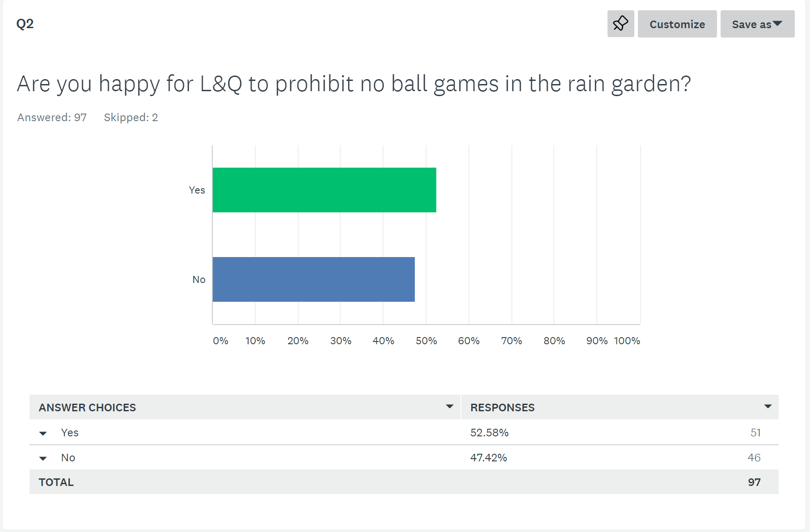
Task: Select the Q2 question label
Action: [x=25, y=24]
